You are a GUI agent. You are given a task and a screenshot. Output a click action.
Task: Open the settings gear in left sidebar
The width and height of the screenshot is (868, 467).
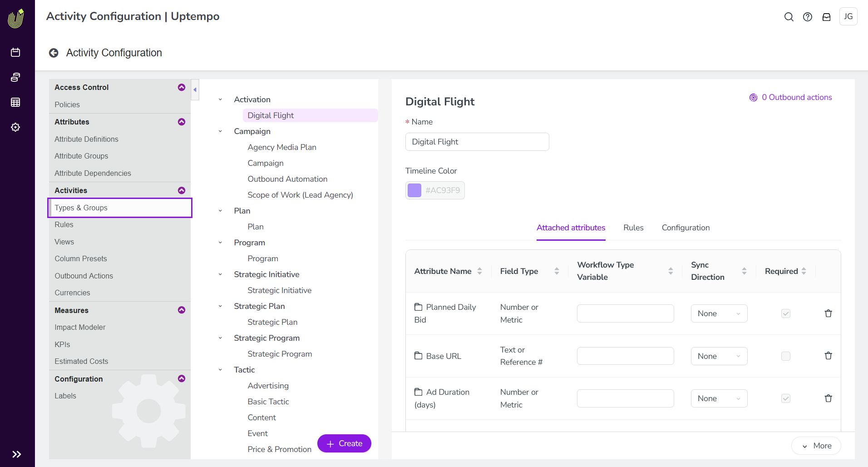(x=15, y=127)
